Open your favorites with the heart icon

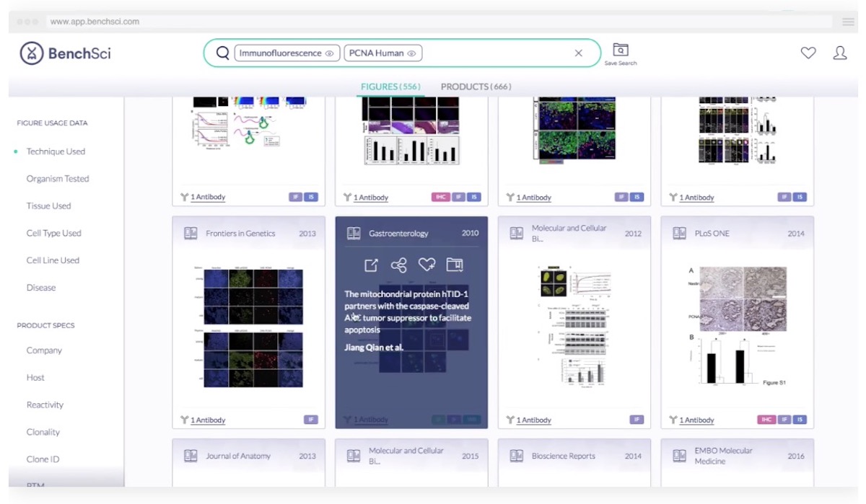(x=808, y=52)
